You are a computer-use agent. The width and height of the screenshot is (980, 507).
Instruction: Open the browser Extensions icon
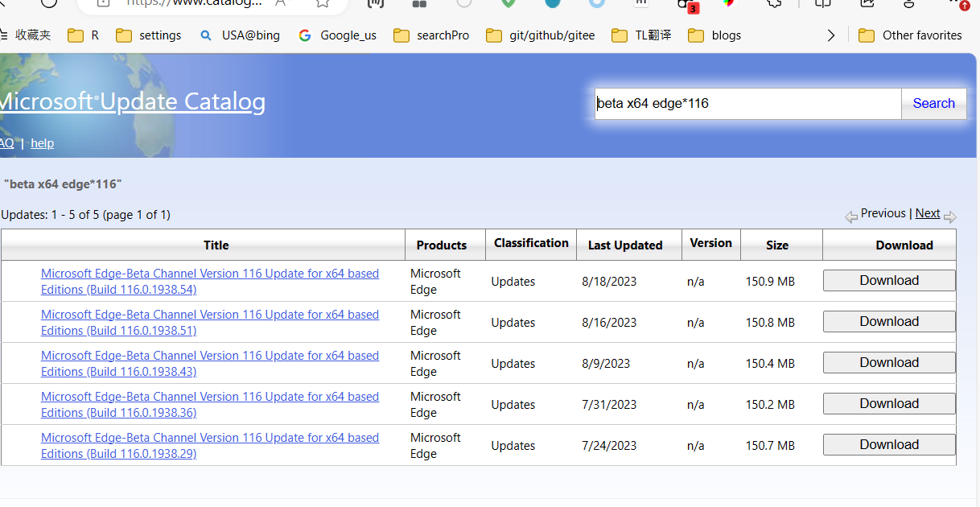tap(774, 4)
